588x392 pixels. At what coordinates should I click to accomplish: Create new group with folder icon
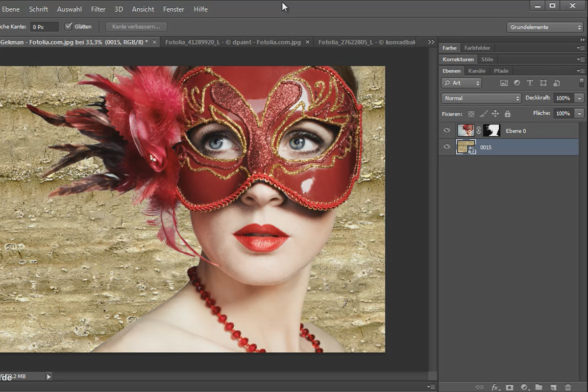[539, 387]
